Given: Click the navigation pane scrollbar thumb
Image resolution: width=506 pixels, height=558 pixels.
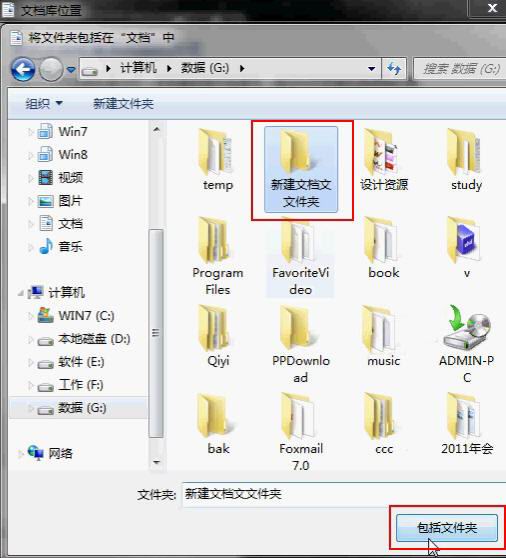Looking at the screenshot, I should point(156,333).
